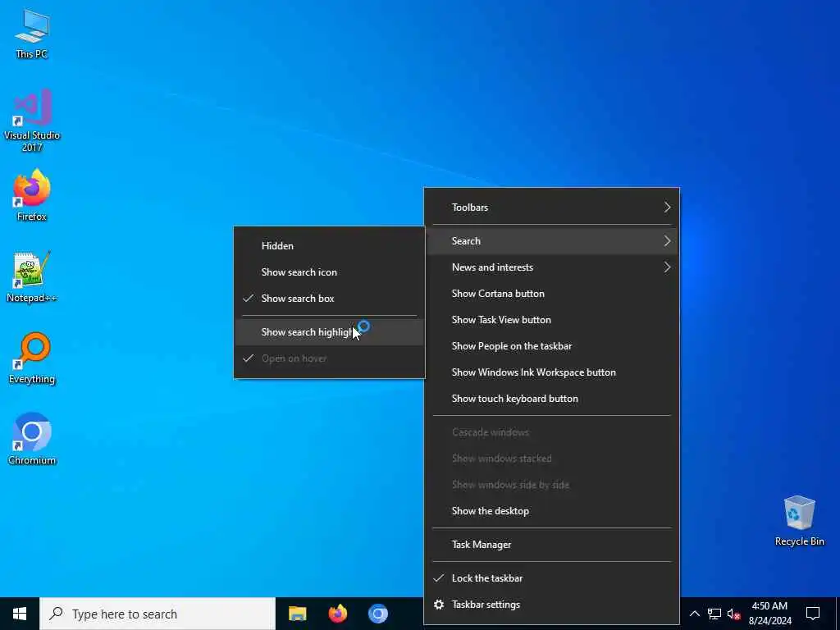Toggle Show touch keyboard button
This screenshot has width=840, height=630.
(552, 399)
